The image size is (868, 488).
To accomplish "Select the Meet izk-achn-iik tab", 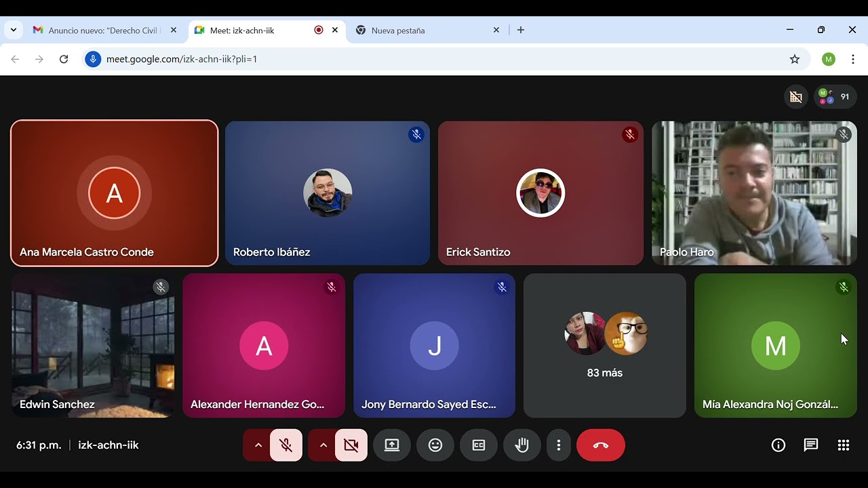I will 267,30.
